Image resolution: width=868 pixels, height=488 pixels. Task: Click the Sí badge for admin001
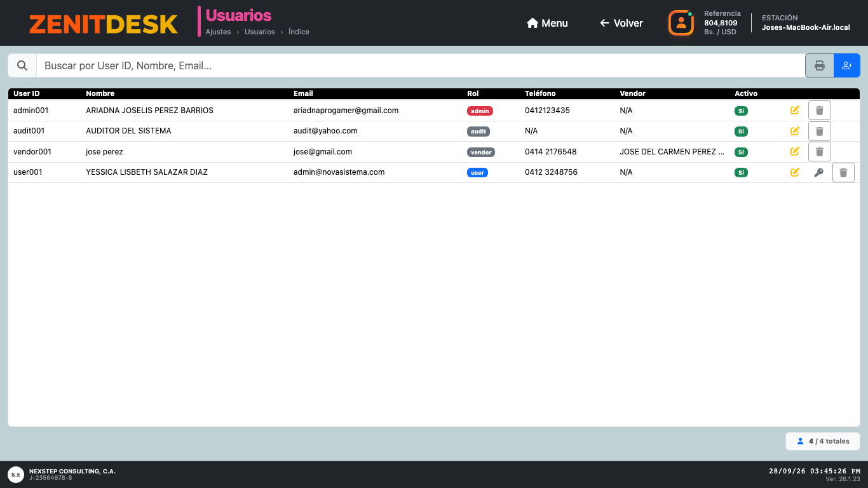[741, 111]
